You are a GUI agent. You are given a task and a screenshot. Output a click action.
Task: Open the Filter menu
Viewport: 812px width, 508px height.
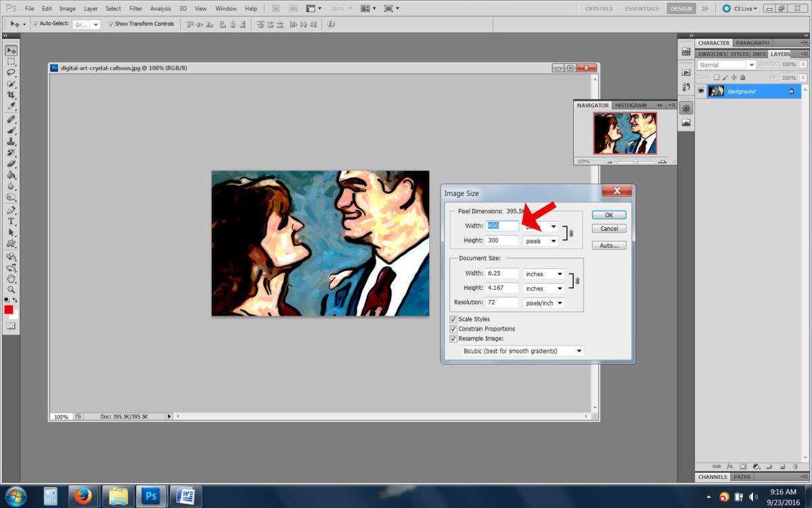136,9
